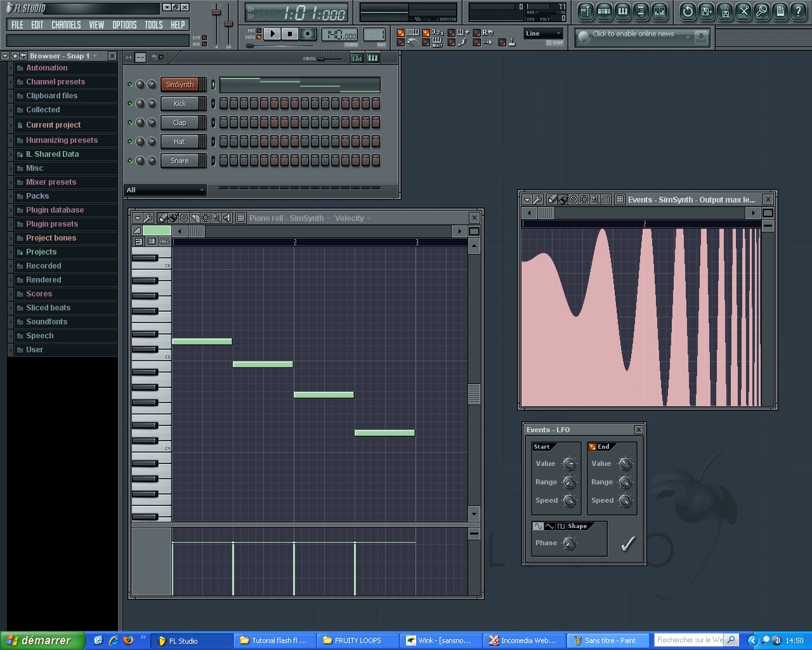Image resolution: width=812 pixels, height=650 pixels.
Task: Show the browser toolbar icon
Action: [641, 11]
